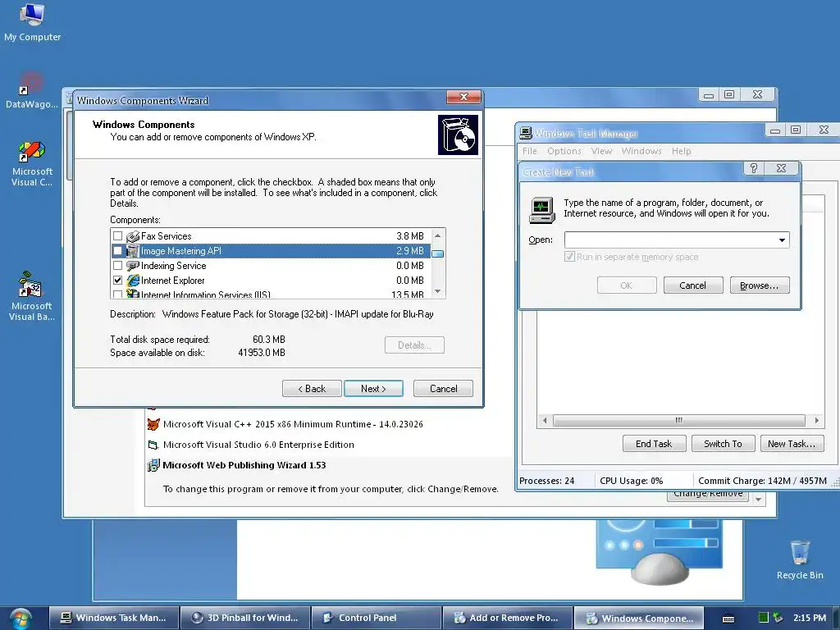
Task: Click the Windows Components CD box icon
Action: 458,135
